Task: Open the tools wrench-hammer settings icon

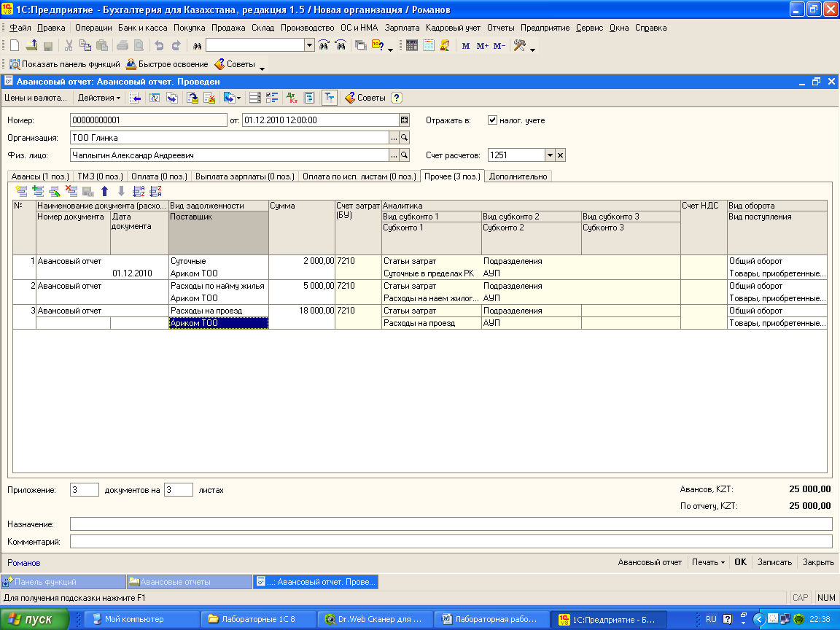Action: click(x=519, y=45)
